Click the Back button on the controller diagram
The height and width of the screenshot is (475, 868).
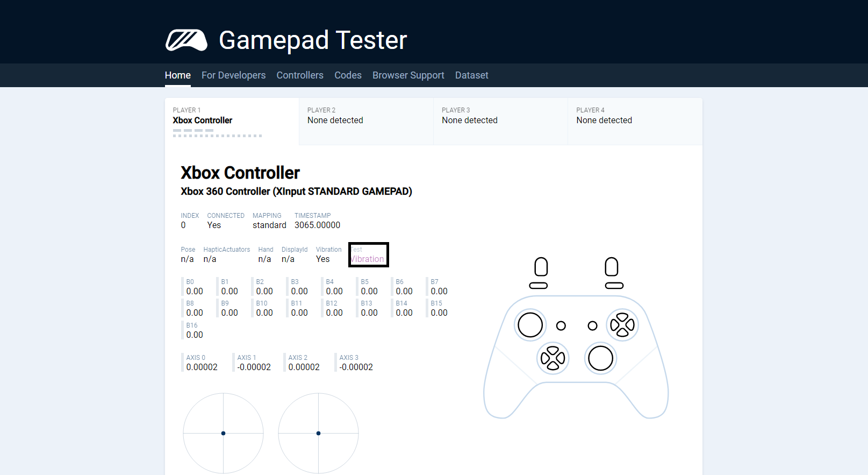[x=561, y=325]
